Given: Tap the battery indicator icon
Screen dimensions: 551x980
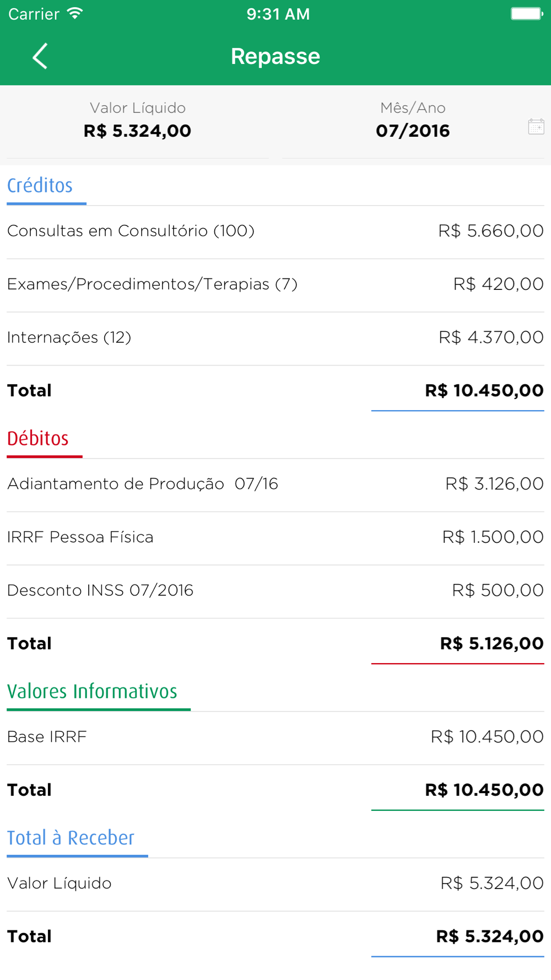Looking at the screenshot, I should [527, 14].
